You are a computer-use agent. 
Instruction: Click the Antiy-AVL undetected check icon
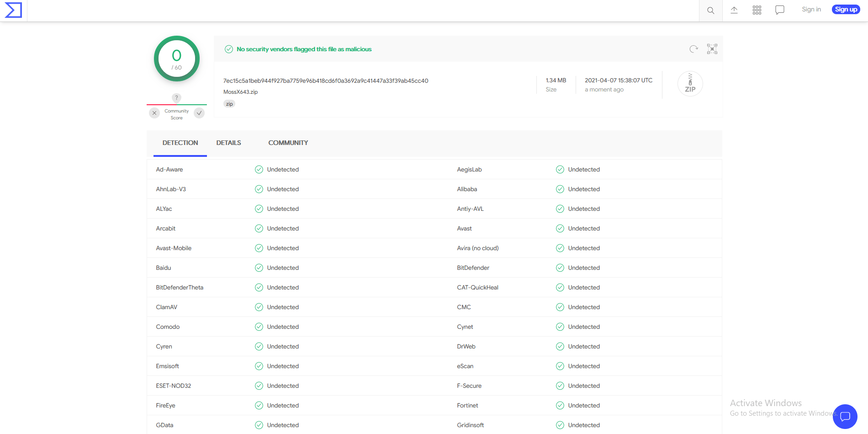pyautogui.click(x=560, y=209)
